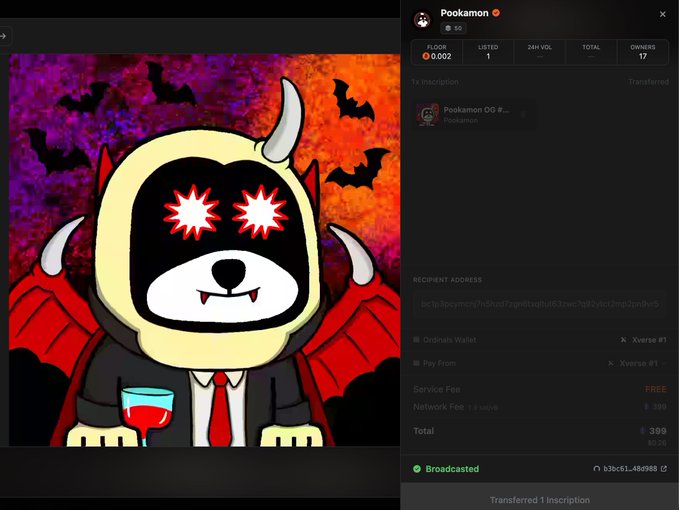Click the Ordinals Wallet row icon
The image size is (679, 510).
point(416,340)
